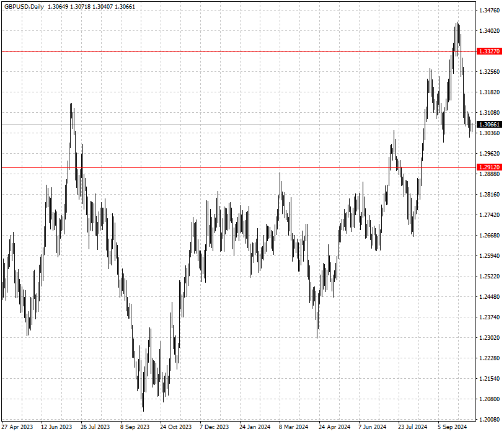Click the 24 Oct 2023 date label

click(175, 427)
